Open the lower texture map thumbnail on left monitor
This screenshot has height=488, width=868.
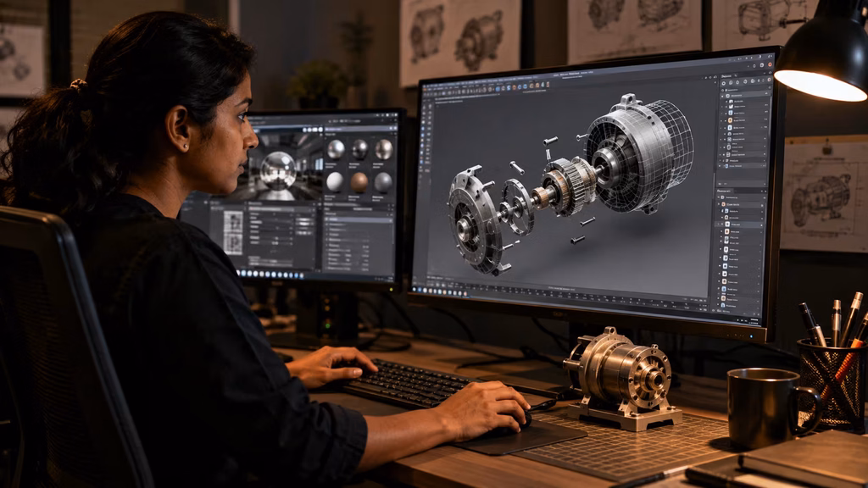tap(233, 244)
